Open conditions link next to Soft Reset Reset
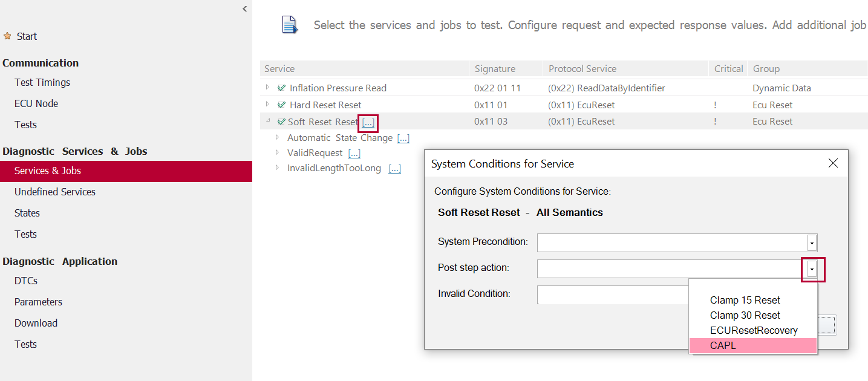The height and width of the screenshot is (381, 868). point(368,123)
